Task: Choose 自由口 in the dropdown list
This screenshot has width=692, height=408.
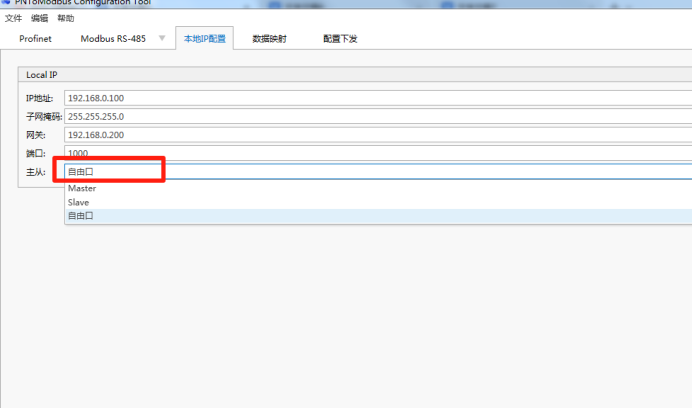Action: pos(378,216)
